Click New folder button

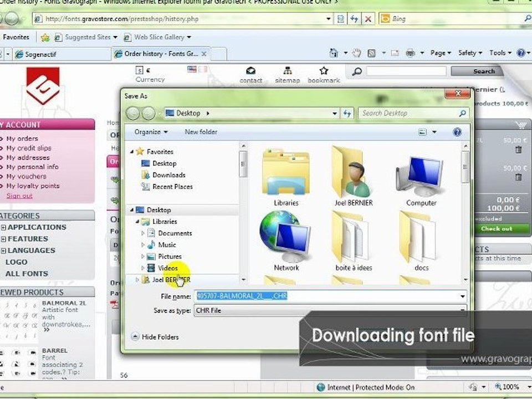(x=201, y=132)
